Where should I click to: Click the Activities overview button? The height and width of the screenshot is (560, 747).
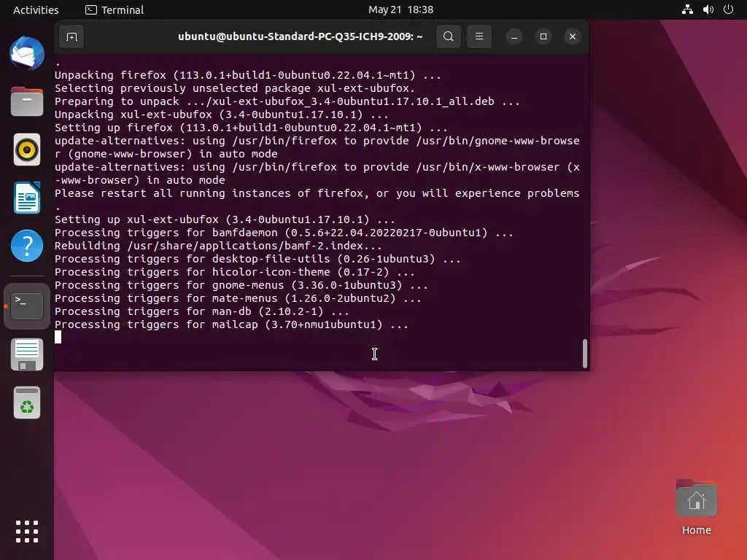[36, 9]
